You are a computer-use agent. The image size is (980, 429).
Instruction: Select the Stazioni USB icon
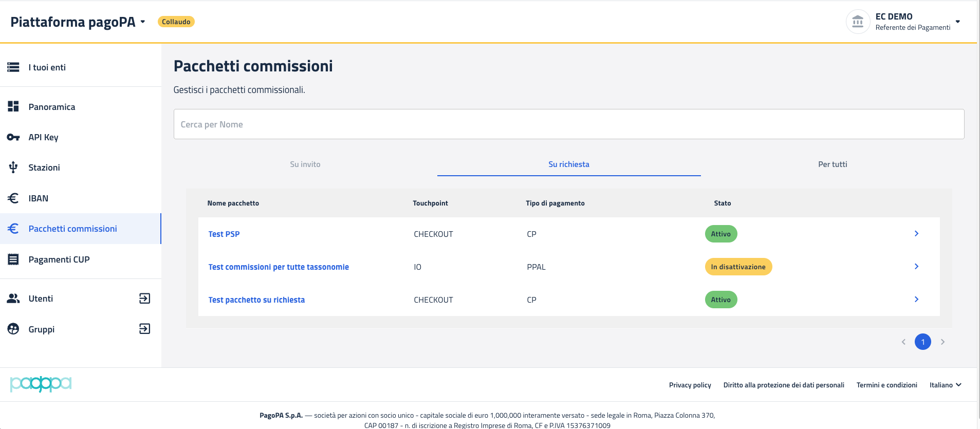point(13,167)
